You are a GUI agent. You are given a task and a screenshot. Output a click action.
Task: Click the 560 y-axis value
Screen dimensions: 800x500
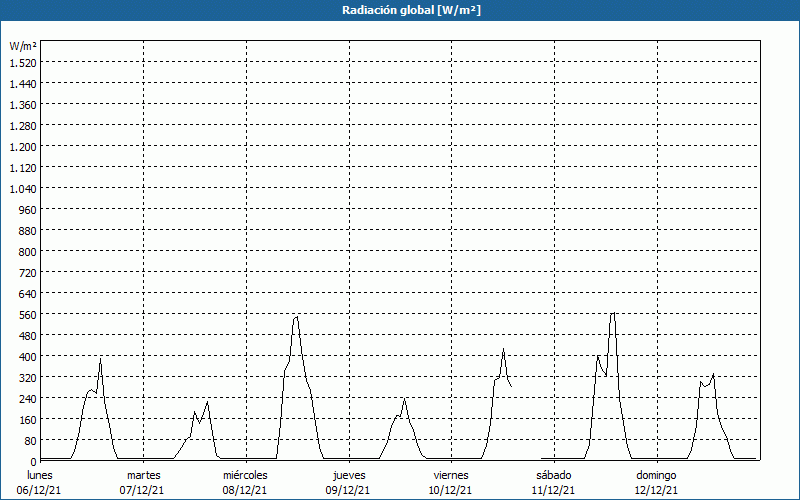click(x=29, y=314)
